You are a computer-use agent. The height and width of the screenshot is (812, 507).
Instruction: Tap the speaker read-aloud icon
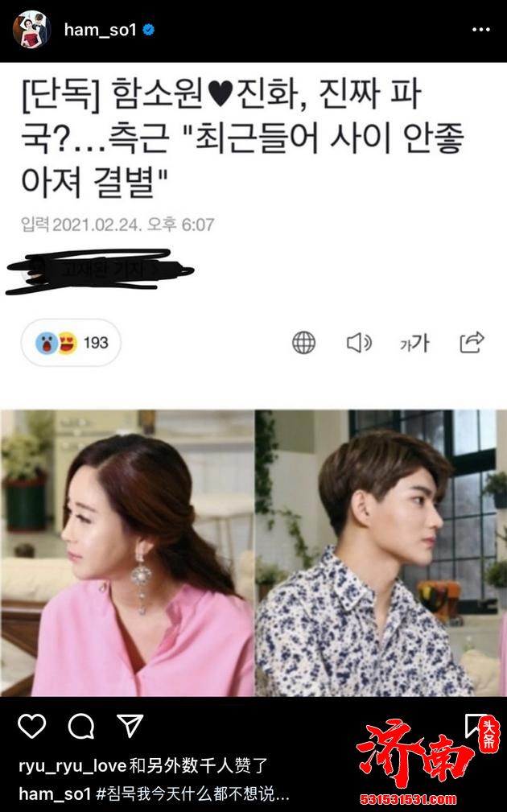[359, 342]
